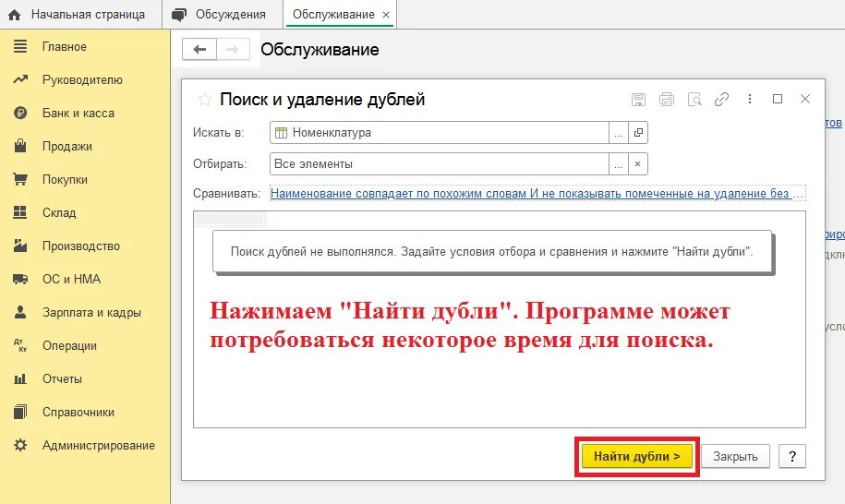Click the Продажи bag icon
Viewport: 845px width, 504px height.
pyautogui.click(x=20, y=146)
